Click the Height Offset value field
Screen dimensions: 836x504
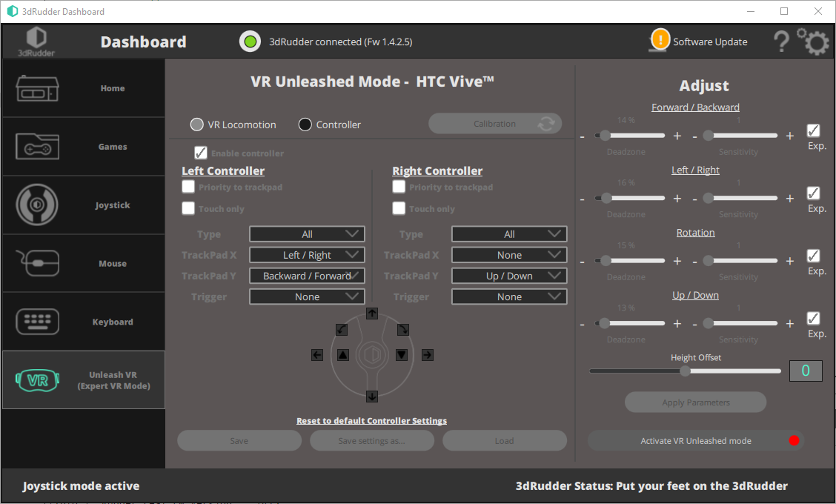pyautogui.click(x=806, y=371)
